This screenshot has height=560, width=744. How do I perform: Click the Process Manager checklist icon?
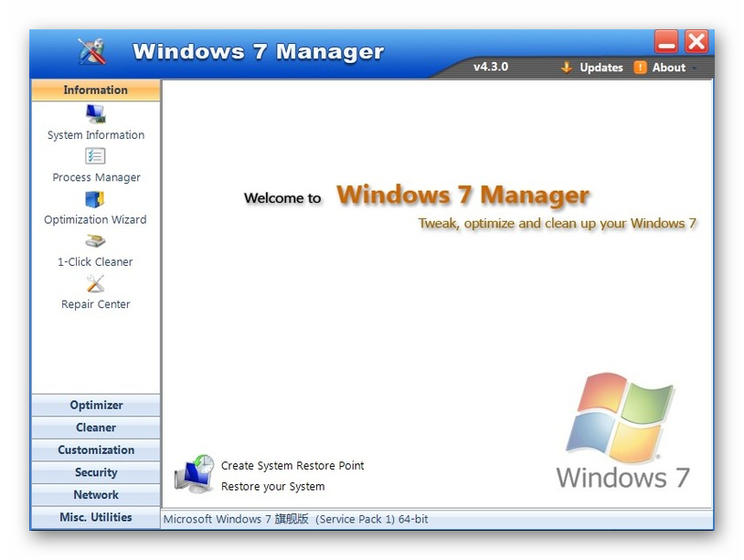point(95,156)
